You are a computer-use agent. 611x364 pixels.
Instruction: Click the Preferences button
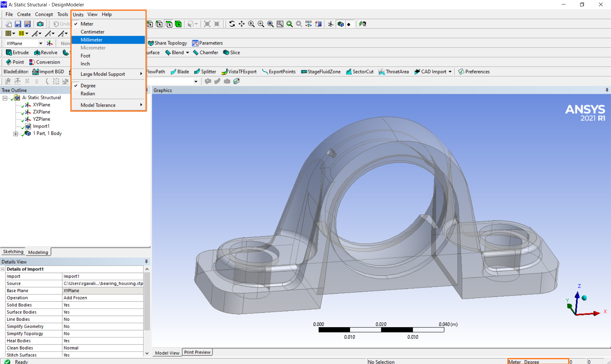click(474, 72)
